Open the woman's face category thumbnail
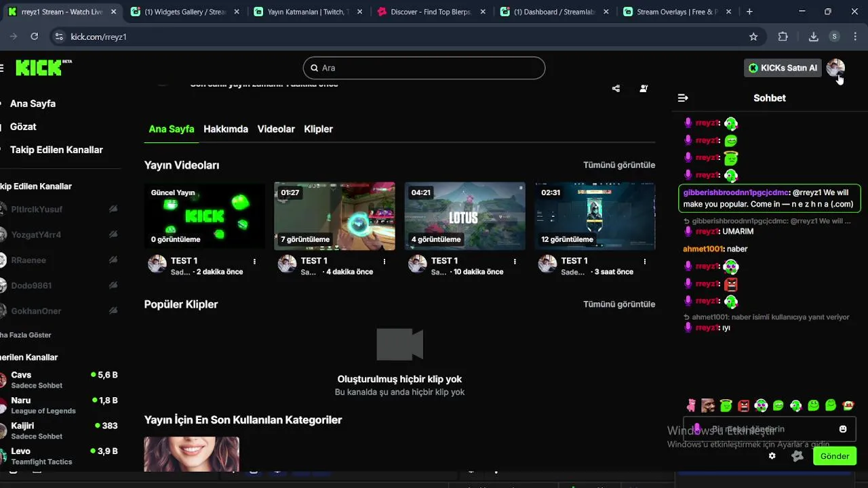Viewport: 868px width, 488px height. [191, 454]
